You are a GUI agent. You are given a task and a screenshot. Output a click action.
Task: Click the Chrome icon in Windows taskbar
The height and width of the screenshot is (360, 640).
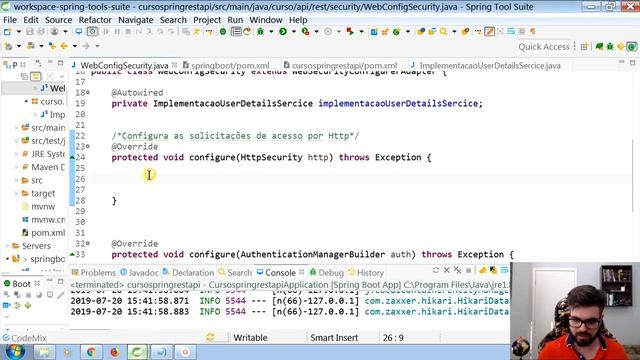(x=91, y=352)
